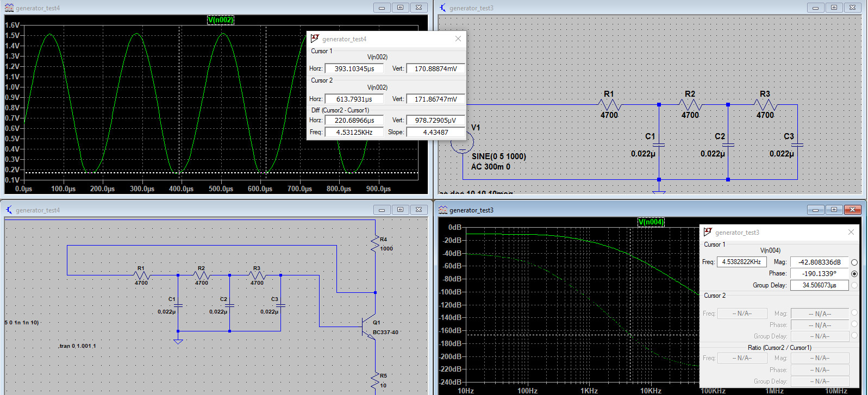Click Cursor 1 Freq field showing 4.5382822KHz
The width and height of the screenshot is (868, 395).
pyautogui.click(x=741, y=262)
